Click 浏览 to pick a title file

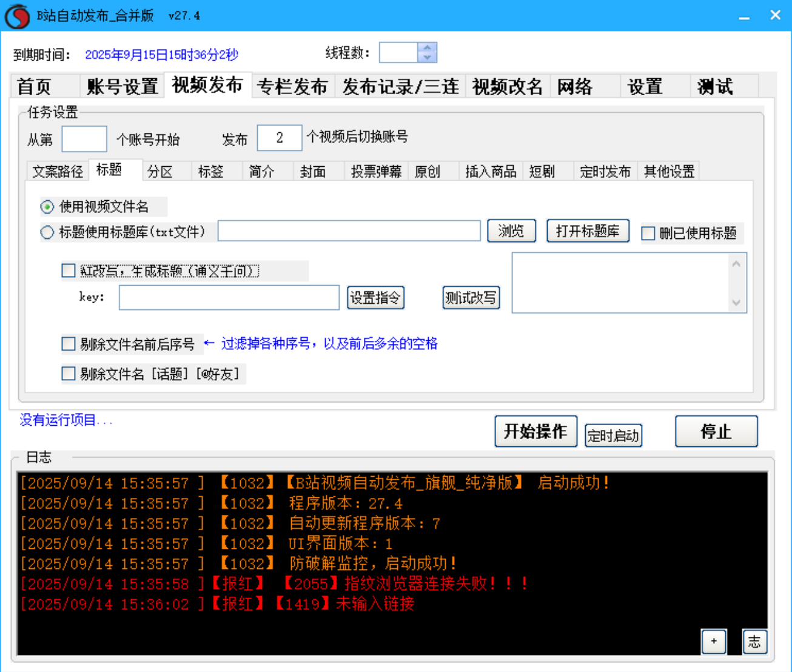511,230
